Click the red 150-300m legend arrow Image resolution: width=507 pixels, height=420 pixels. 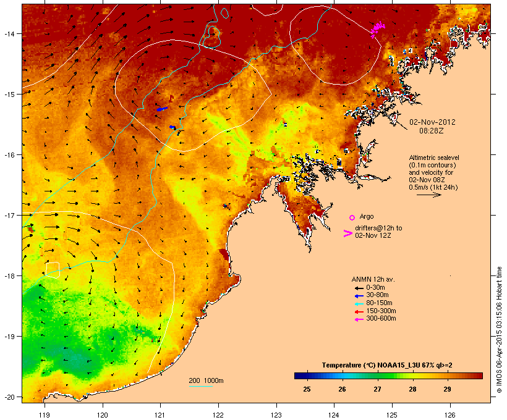359,312
